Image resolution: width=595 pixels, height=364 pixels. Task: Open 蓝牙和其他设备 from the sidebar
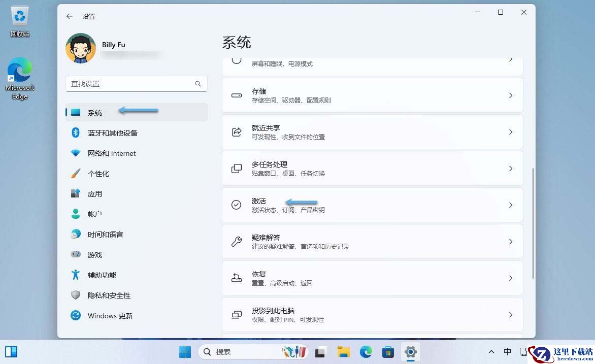coord(137,133)
